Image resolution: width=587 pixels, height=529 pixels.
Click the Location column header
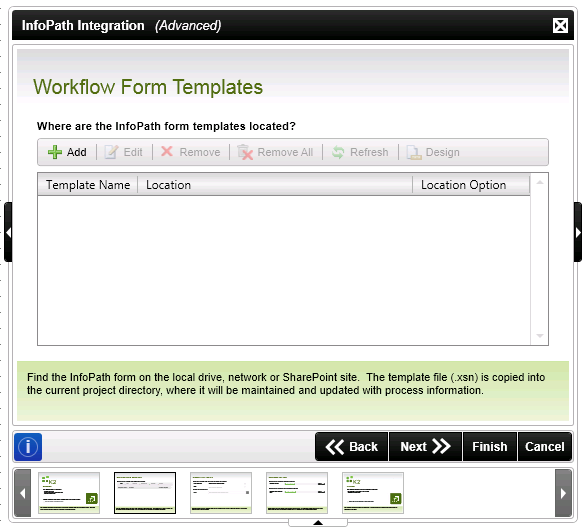(x=275, y=185)
